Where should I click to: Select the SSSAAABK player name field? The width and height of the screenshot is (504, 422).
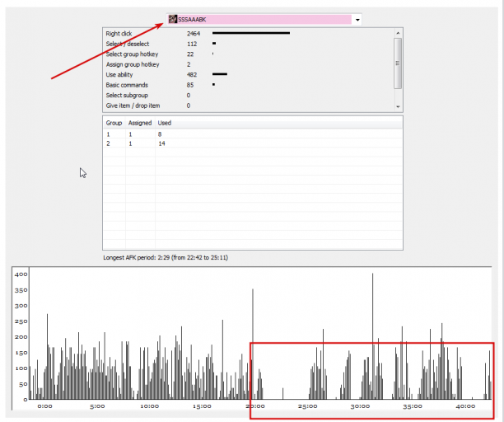(x=264, y=20)
